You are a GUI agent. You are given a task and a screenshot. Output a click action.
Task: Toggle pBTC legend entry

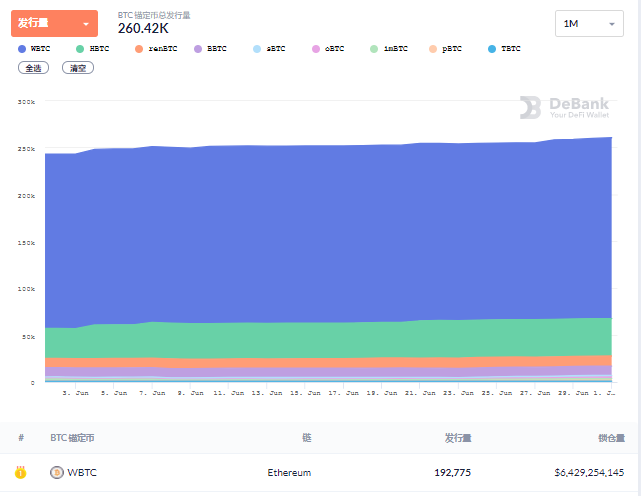pyautogui.click(x=448, y=48)
